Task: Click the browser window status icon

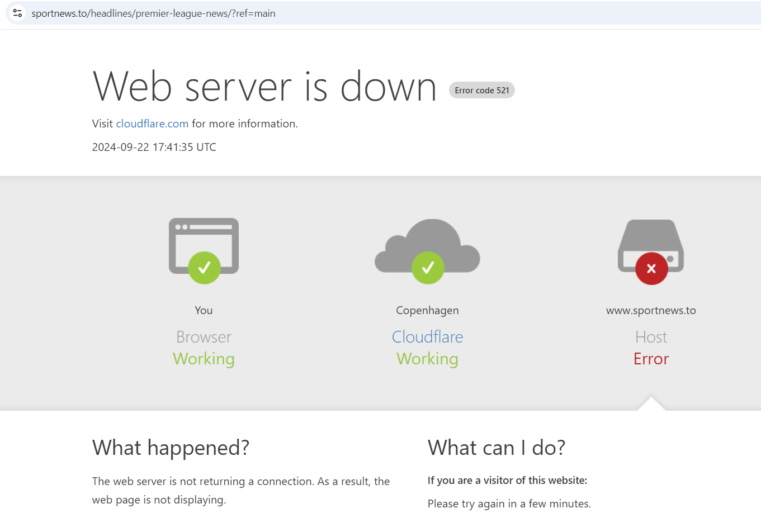Action: [204, 250]
